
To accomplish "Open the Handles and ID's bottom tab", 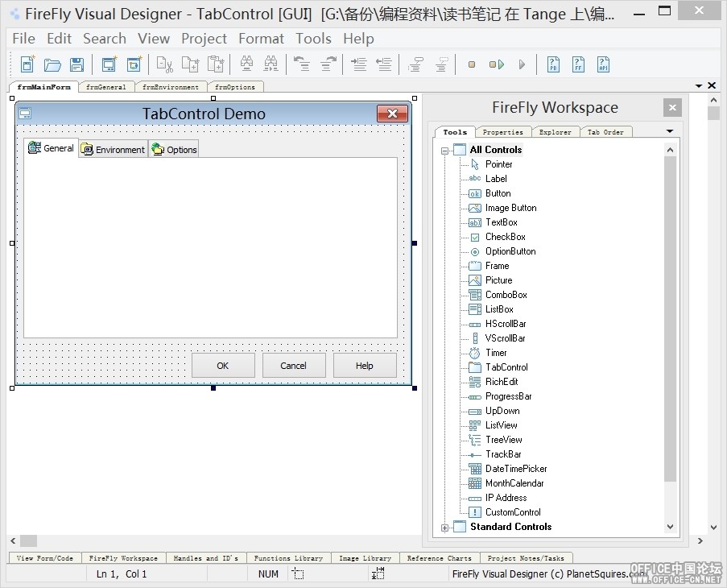I will coord(206,558).
